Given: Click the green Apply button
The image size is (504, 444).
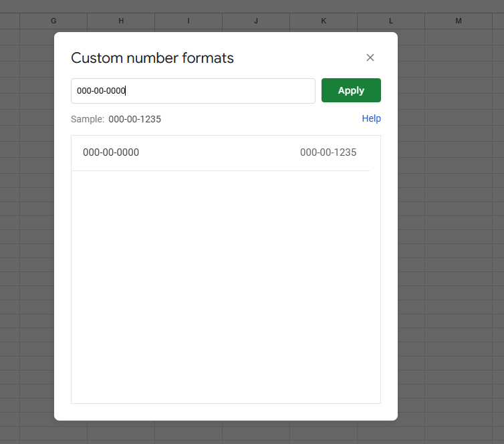Looking at the screenshot, I should tap(351, 90).
